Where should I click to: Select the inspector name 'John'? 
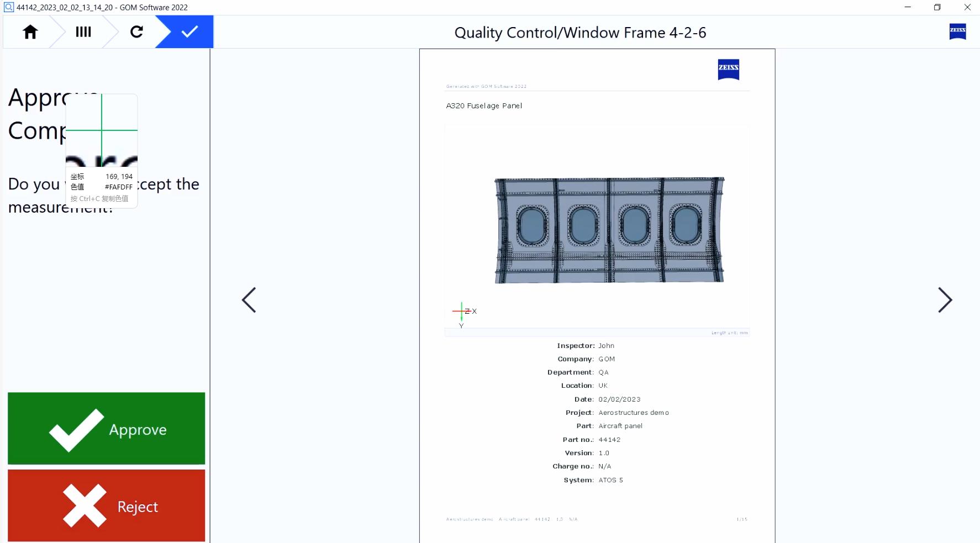coord(606,346)
